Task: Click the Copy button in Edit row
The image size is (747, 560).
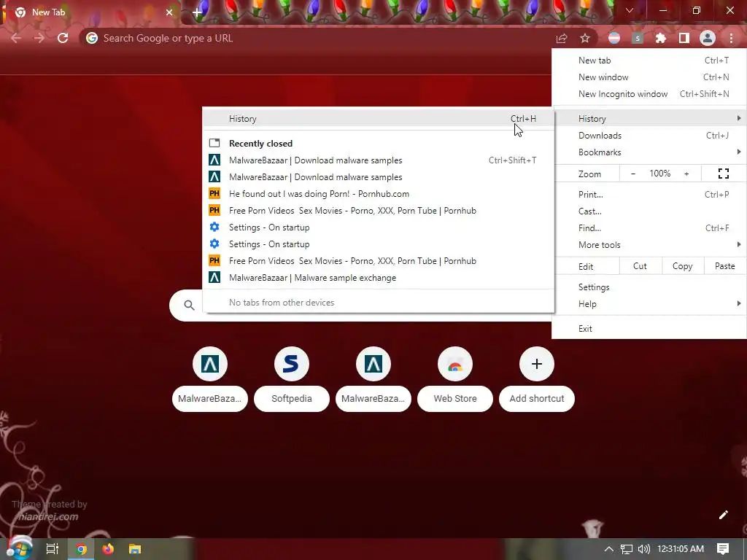Action: 682,266
